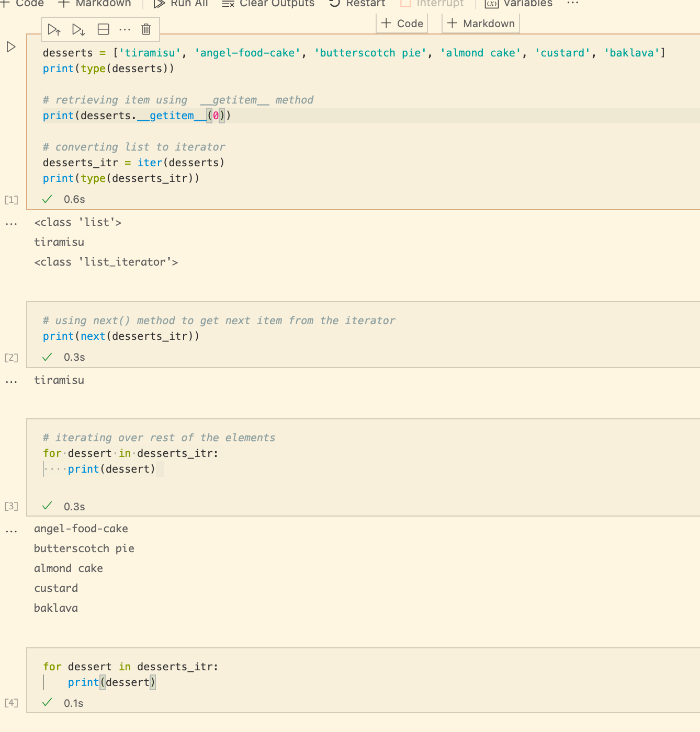700x732 pixels.
Task: Open the notebook toolbar overflow menu
Action: pyautogui.click(x=572, y=4)
